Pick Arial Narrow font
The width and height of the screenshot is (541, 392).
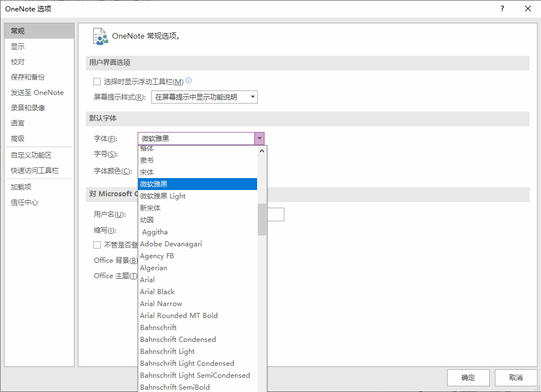(x=198, y=304)
